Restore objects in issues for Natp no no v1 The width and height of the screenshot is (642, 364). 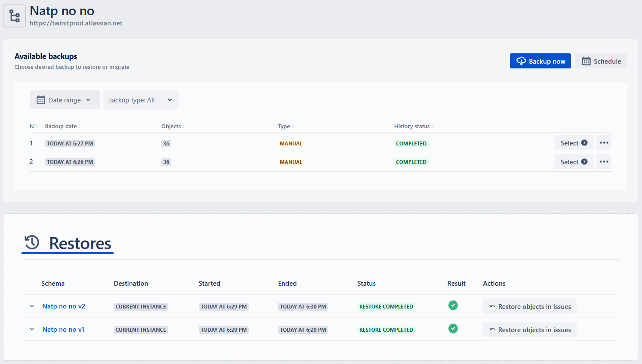[x=530, y=330]
